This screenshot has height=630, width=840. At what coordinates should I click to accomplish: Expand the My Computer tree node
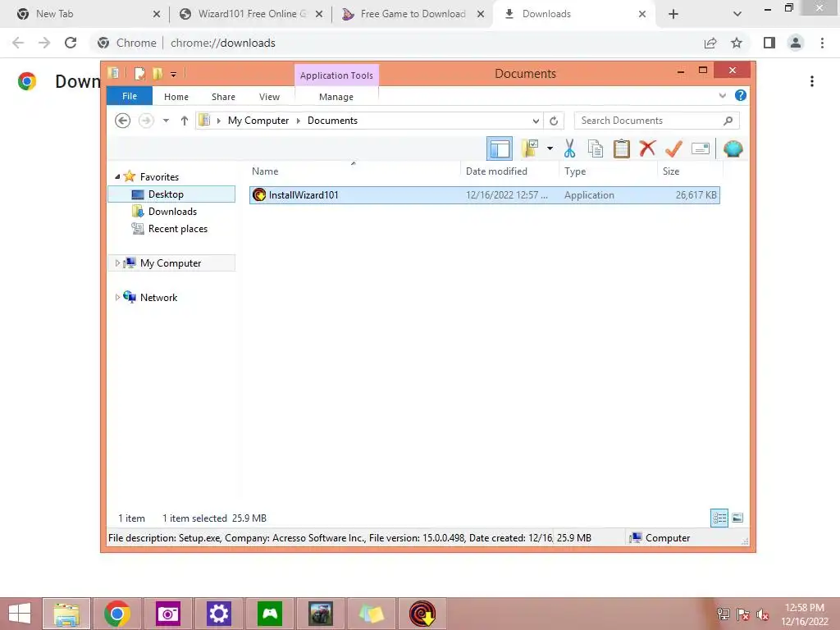click(117, 263)
